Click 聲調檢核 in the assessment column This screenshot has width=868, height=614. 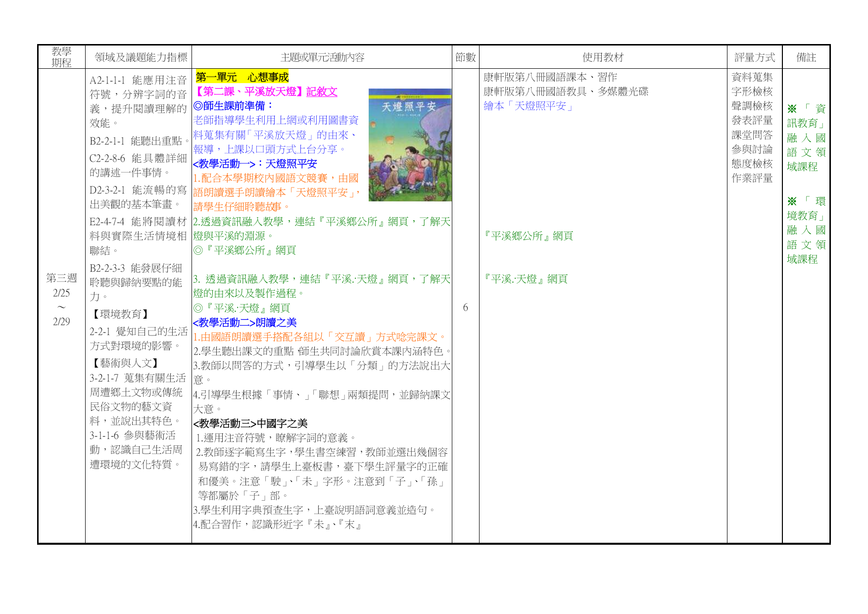752,106
